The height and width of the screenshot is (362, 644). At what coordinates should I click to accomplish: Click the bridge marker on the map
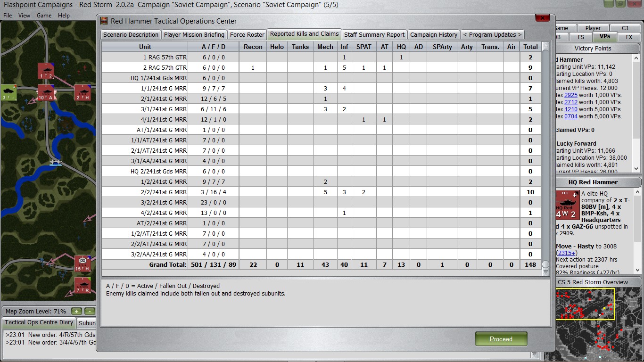point(56,162)
